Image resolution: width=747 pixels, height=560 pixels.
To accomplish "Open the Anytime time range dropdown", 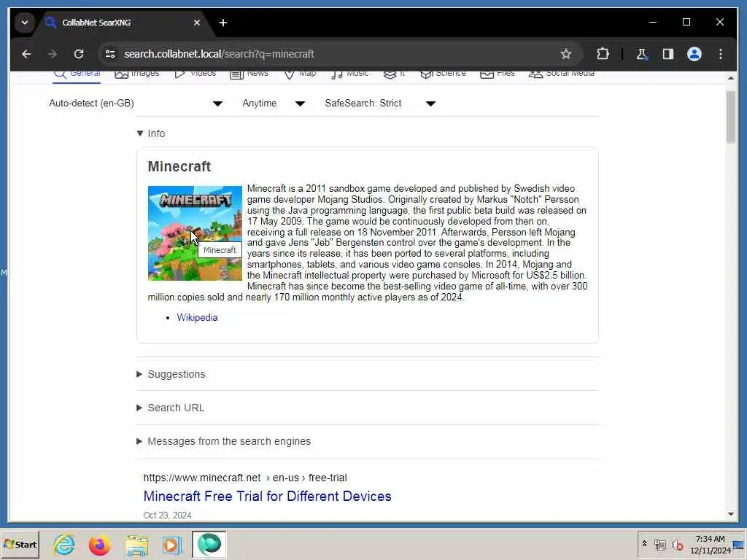I will tap(274, 104).
